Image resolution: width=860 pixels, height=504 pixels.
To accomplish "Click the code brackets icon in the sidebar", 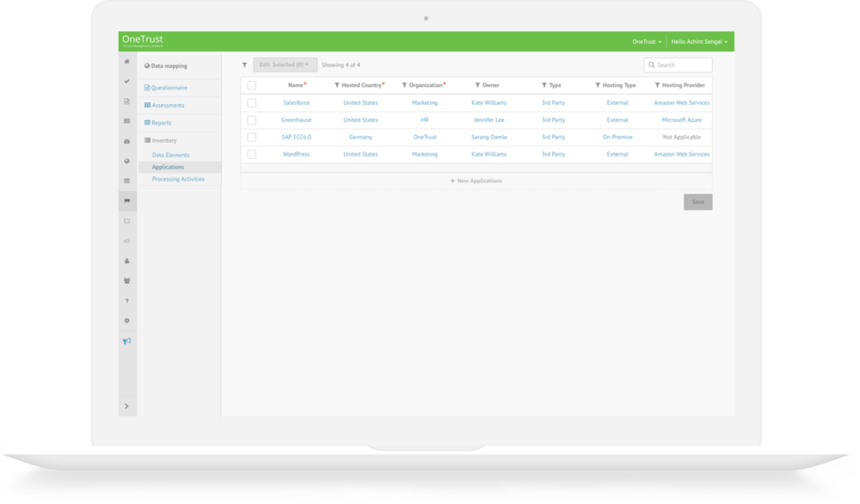I will pos(126,242).
